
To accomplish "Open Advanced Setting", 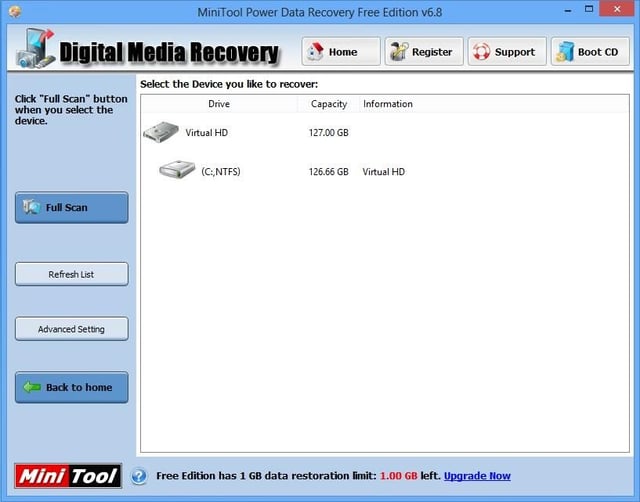I will (x=72, y=329).
